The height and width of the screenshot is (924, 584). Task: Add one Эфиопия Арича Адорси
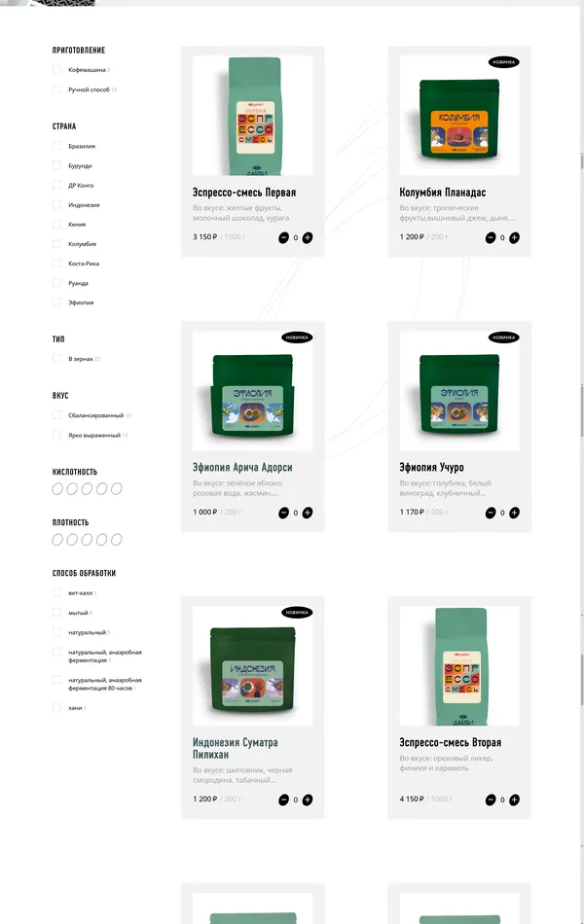[308, 514]
